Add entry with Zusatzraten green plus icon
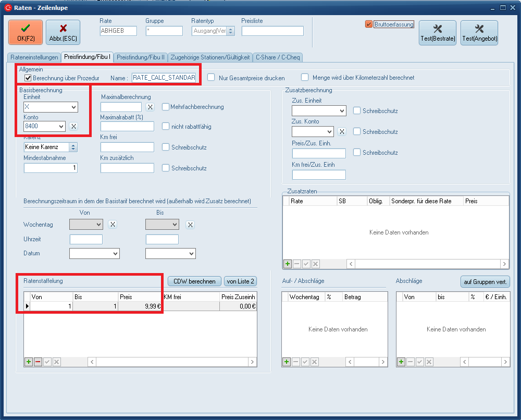Image resolution: width=521 pixels, height=420 pixels. click(287, 264)
